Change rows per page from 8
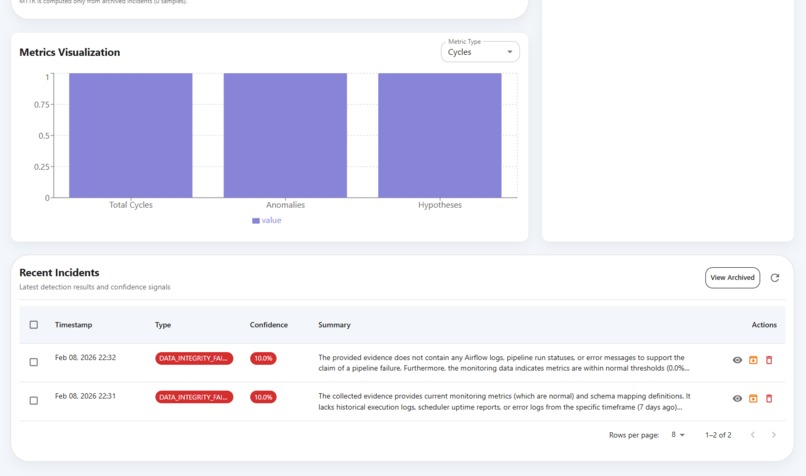Screen dimensions: 806x476 [678, 435]
